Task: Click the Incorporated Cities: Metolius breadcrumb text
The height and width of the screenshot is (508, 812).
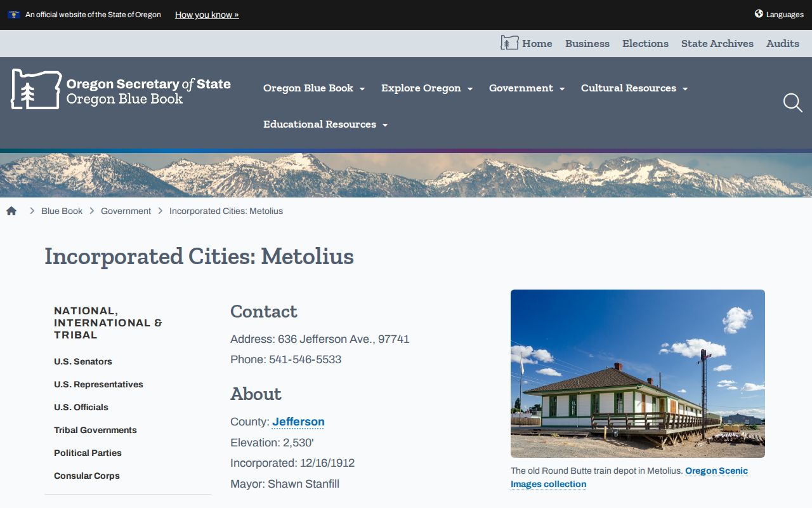Action: [226, 211]
